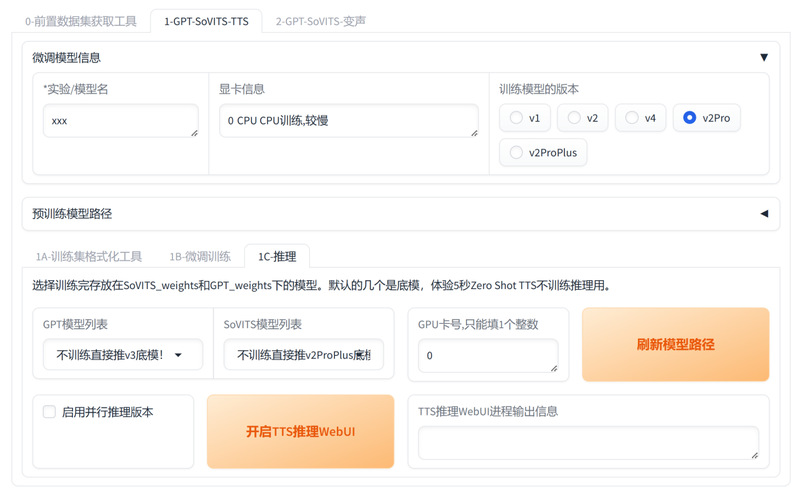Click the 实验/模型名 text field
The height and width of the screenshot is (499, 799).
pyautogui.click(x=120, y=121)
